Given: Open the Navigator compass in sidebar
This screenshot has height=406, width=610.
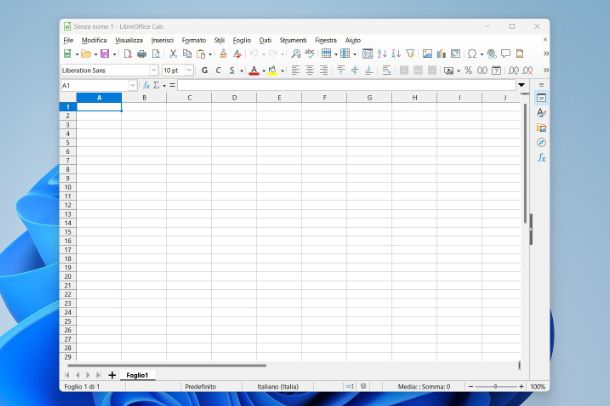Looking at the screenshot, I should (x=541, y=142).
